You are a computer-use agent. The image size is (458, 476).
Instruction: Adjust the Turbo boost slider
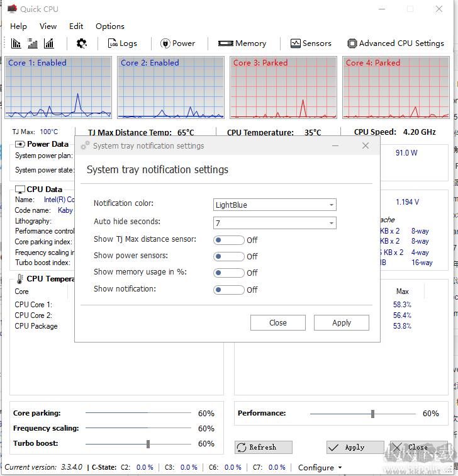click(x=148, y=444)
